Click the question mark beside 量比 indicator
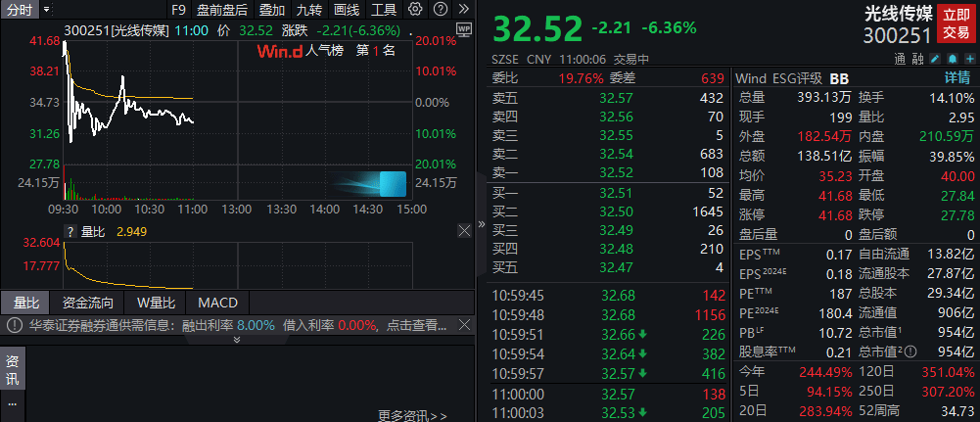Image resolution: width=980 pixels, height=422 pixels. pos(70,232)
